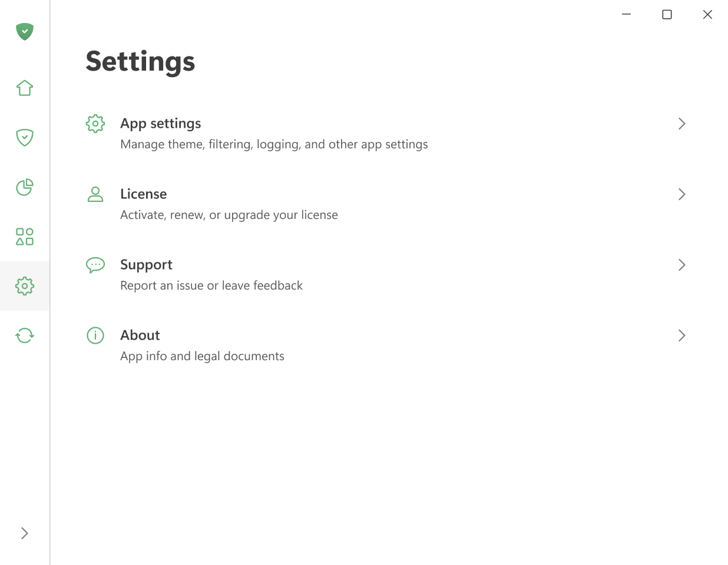Viewport: 728px width, 565px height.
Task: Expand the sidebar with bottom chevron
Action: click(x=25, y=533)
